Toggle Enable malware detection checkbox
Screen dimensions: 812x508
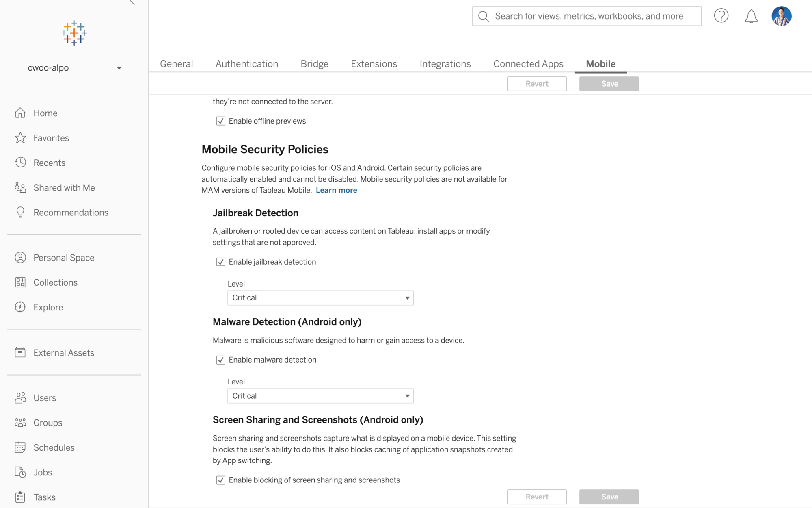pos(221,359)
